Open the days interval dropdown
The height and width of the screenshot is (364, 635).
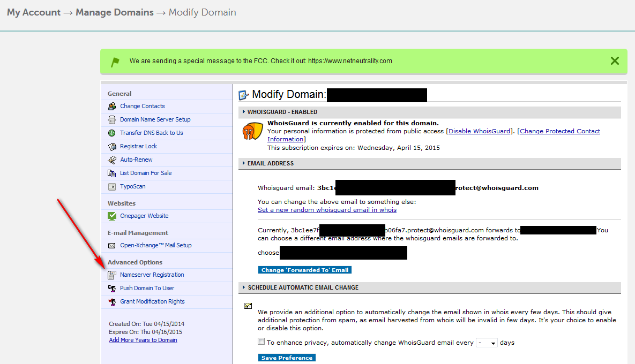[x=487, y=343]
